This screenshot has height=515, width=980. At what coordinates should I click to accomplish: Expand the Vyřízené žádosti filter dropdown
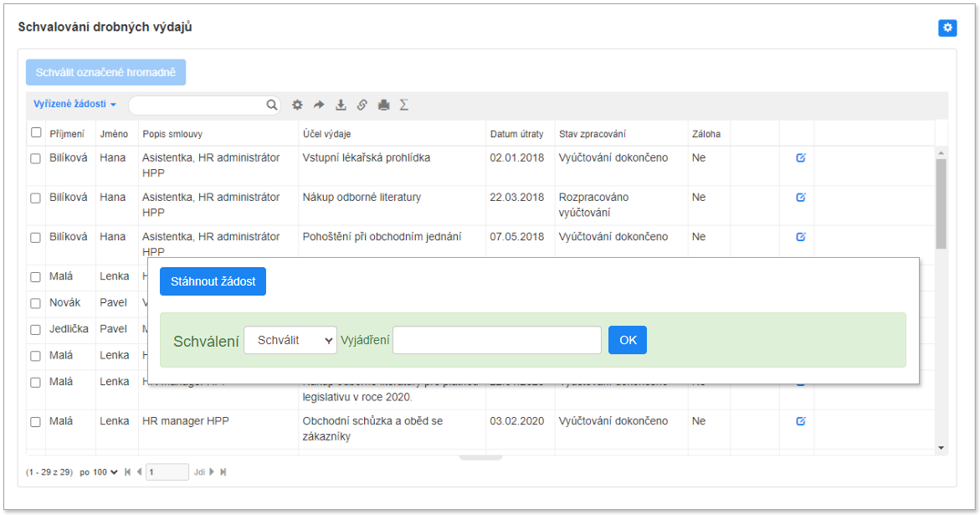click(x=74, y=105)
